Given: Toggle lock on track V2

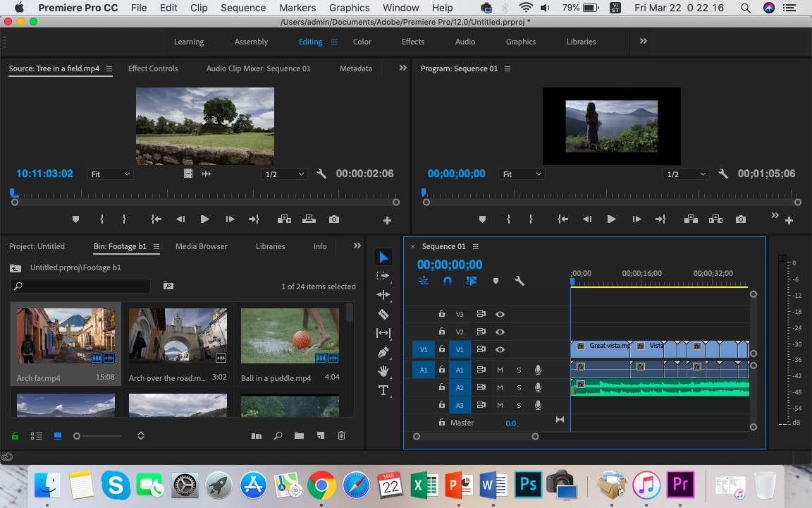Looking at the screenshot, I should coord(442,331).
